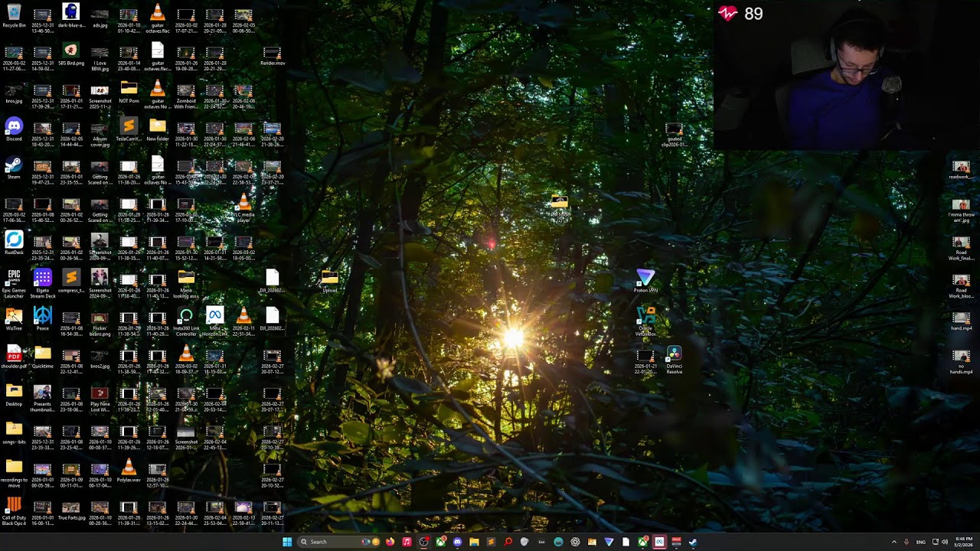The height and width of the screenshot is (551, 980).
Task: Open the ENG language switcher
Action: point(921,542)
